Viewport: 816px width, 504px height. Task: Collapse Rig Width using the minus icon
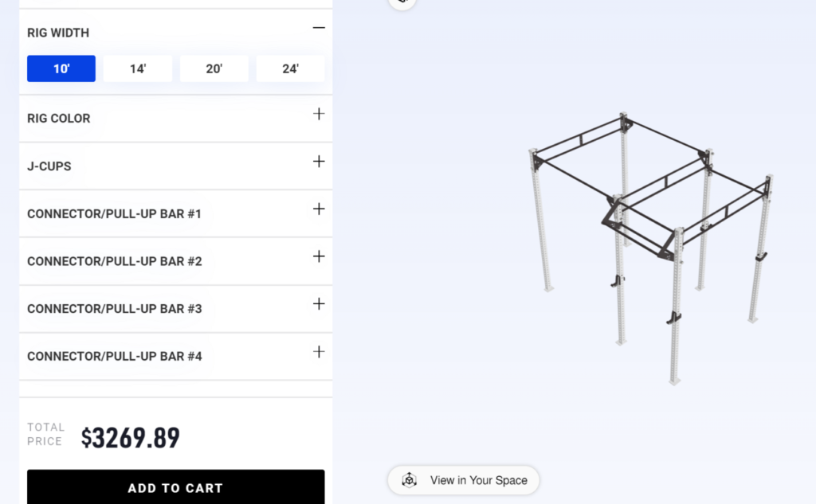319,28
